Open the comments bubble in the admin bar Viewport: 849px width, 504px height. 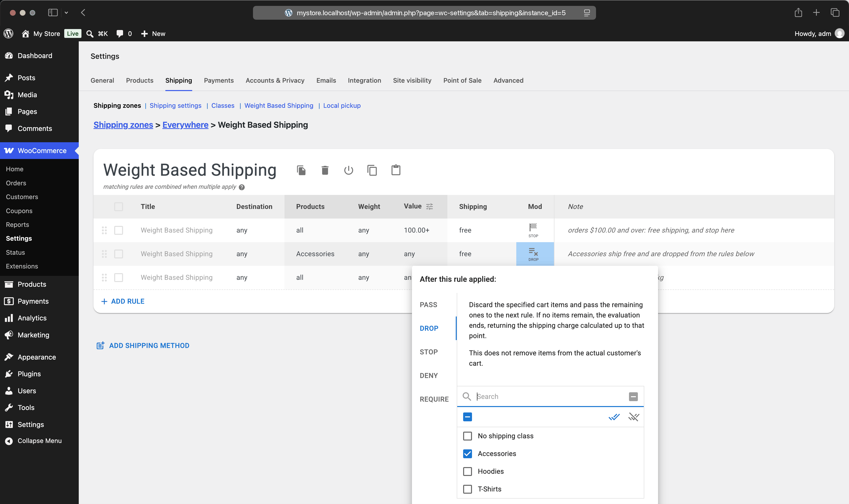tap(120, 34)
